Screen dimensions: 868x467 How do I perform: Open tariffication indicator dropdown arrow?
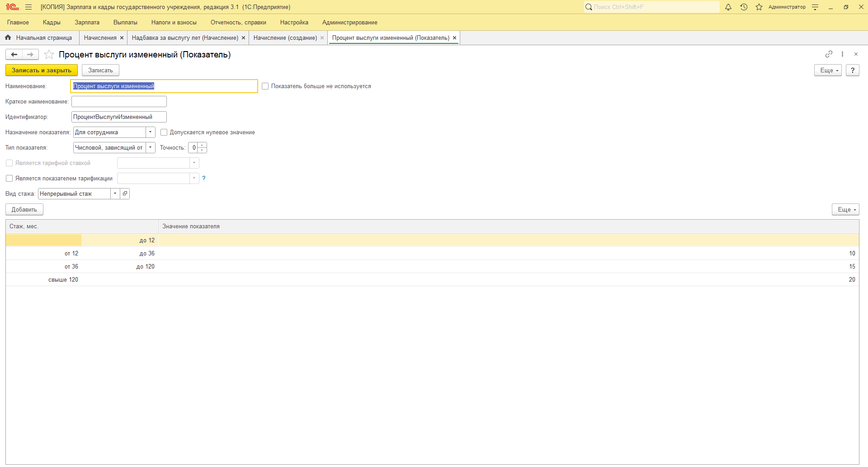194,179
